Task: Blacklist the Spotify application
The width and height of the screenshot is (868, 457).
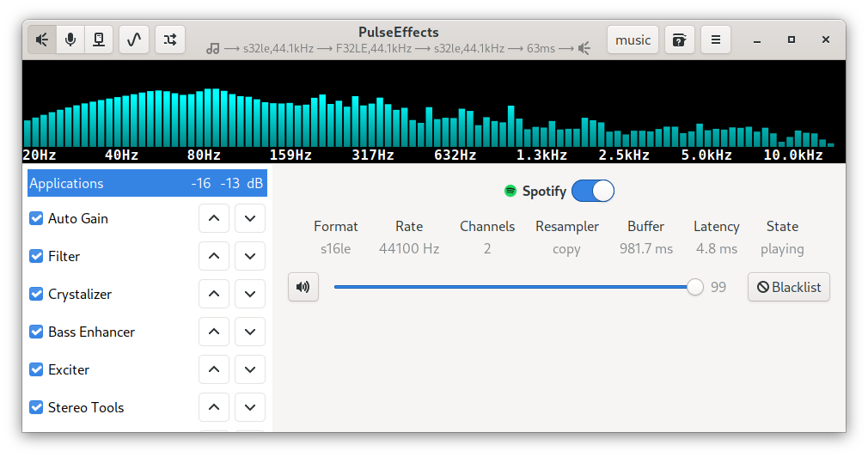Action: pyautogui.click(x=789, y=287)
